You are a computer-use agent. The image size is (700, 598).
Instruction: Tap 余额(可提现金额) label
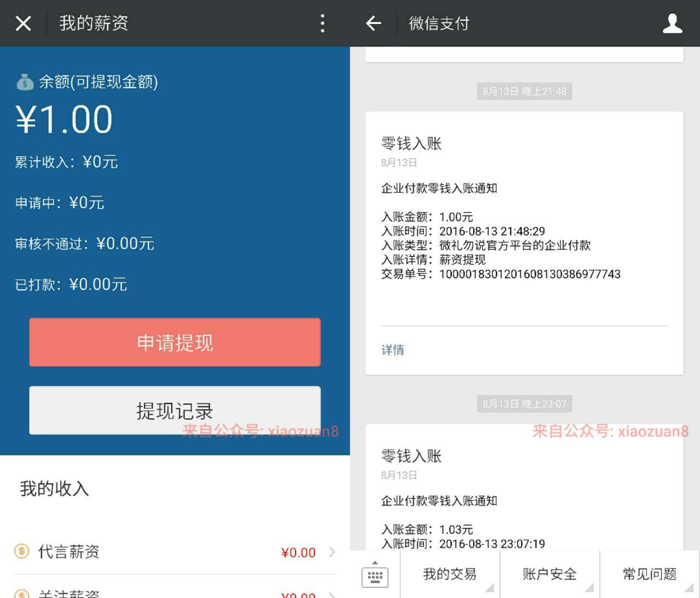point(98,82)
